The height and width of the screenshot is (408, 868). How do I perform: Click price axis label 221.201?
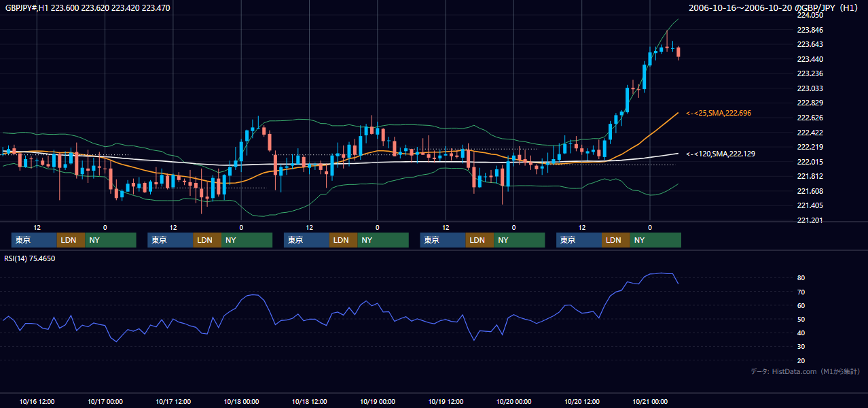pos(810,220)
